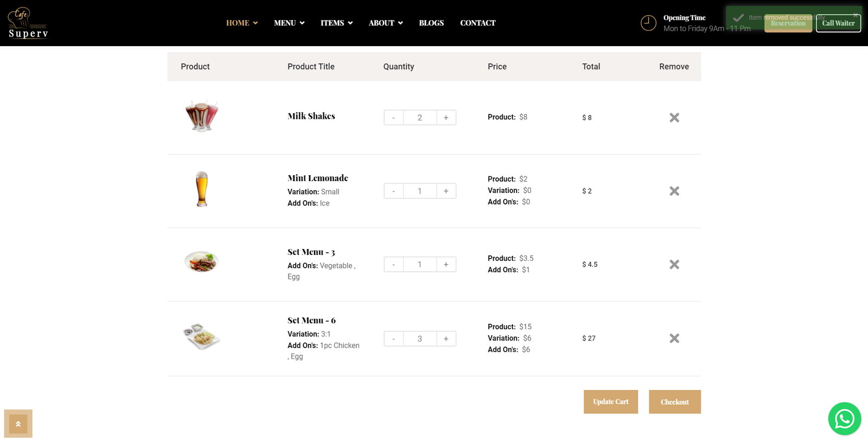868x442 pixels.
Task: Click the Milk Shakes product thumbnail
Action: coord(202,116)
